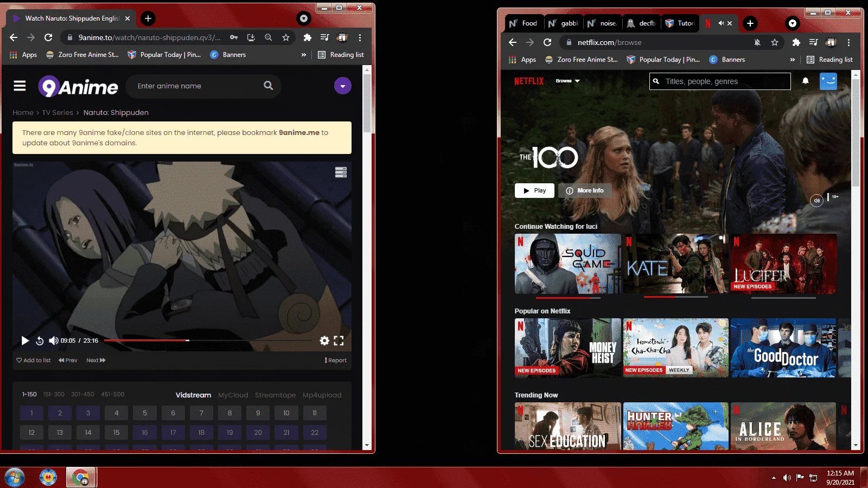The width and height of the screenshot is (868, 488).
Task: Click the anime search magnifier icon
Action: (x=268, y=86)
